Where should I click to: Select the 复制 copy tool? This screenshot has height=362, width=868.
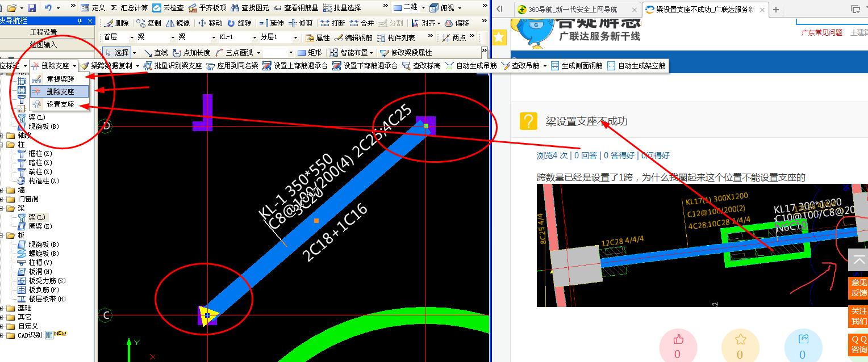pos(149,23)
